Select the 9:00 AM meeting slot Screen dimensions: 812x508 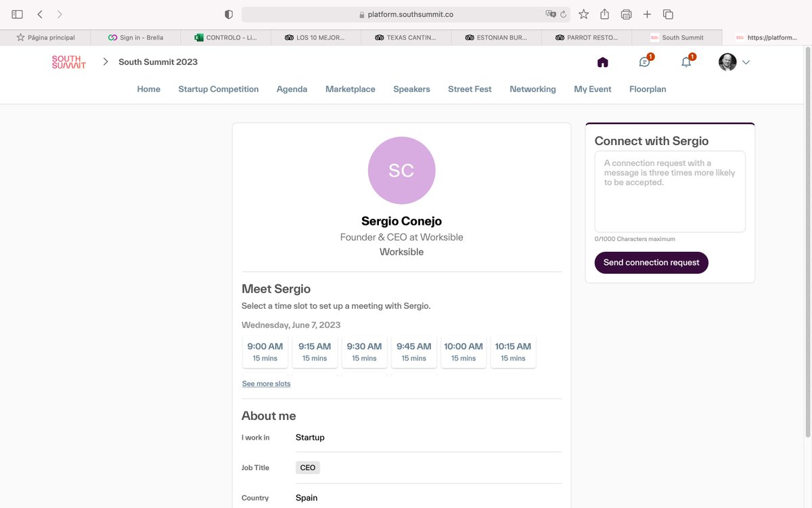265,352
